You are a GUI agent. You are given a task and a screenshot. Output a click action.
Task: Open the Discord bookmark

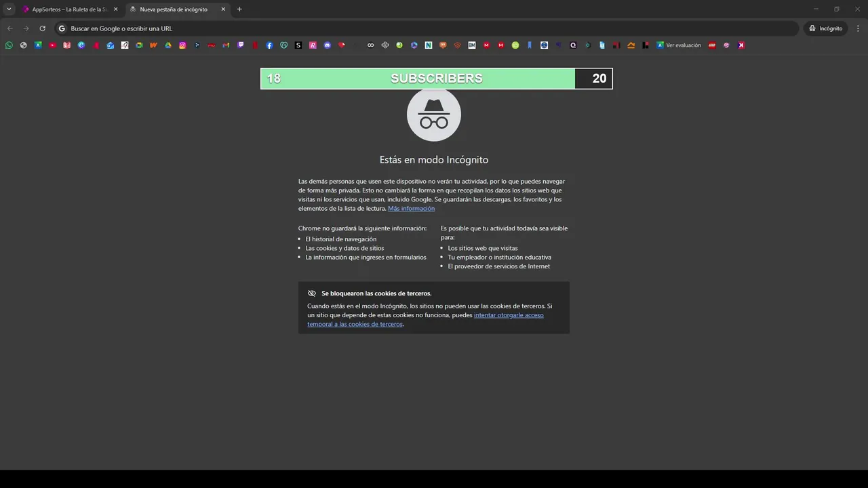click(328, 45)
